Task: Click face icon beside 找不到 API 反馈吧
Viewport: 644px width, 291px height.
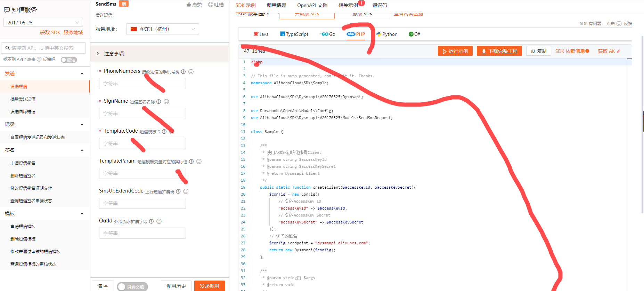Action: [39, 60]
